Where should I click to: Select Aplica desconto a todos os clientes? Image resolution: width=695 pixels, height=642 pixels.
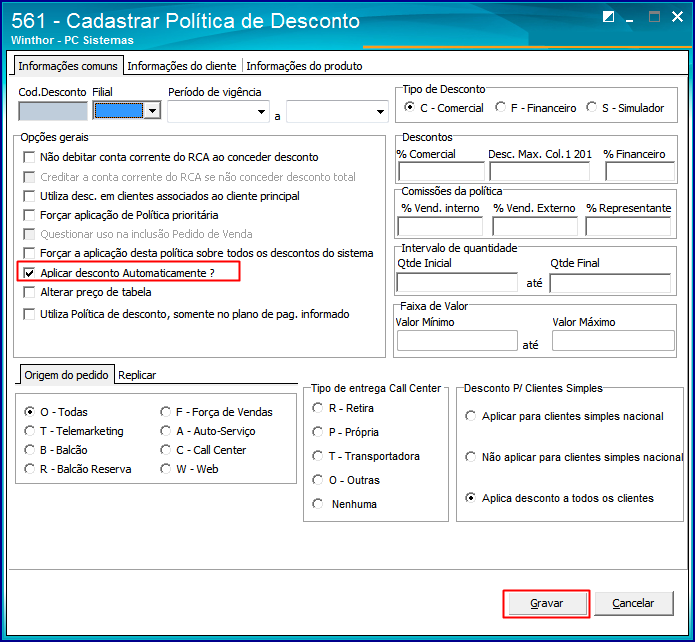pyautogui.click(x=470, y=498)
